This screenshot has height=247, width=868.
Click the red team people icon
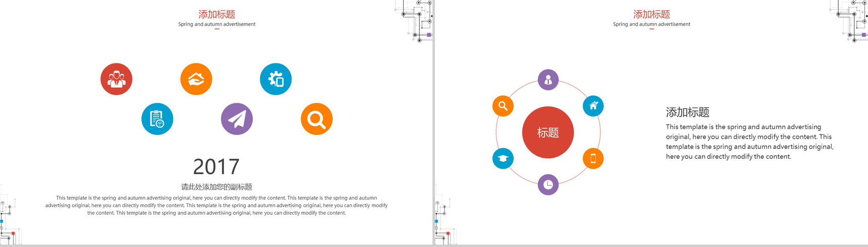[117, 79]
